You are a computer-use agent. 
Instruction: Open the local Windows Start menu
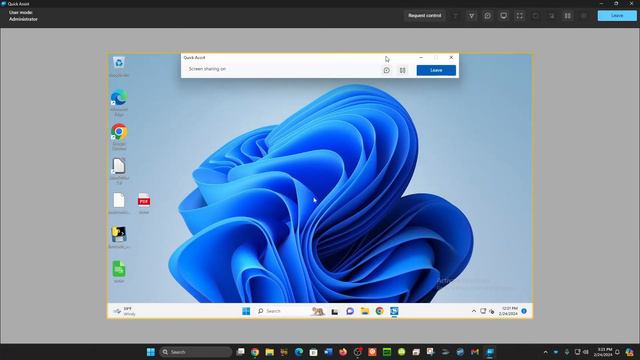(151, 352)
